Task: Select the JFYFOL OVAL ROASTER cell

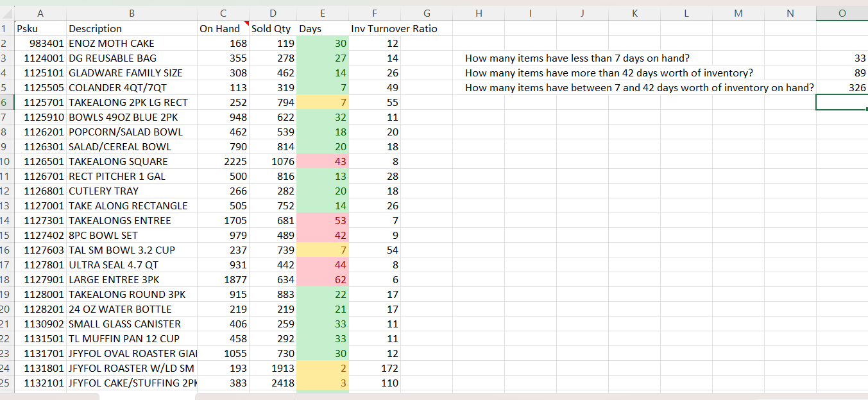Action: [132, 353]
